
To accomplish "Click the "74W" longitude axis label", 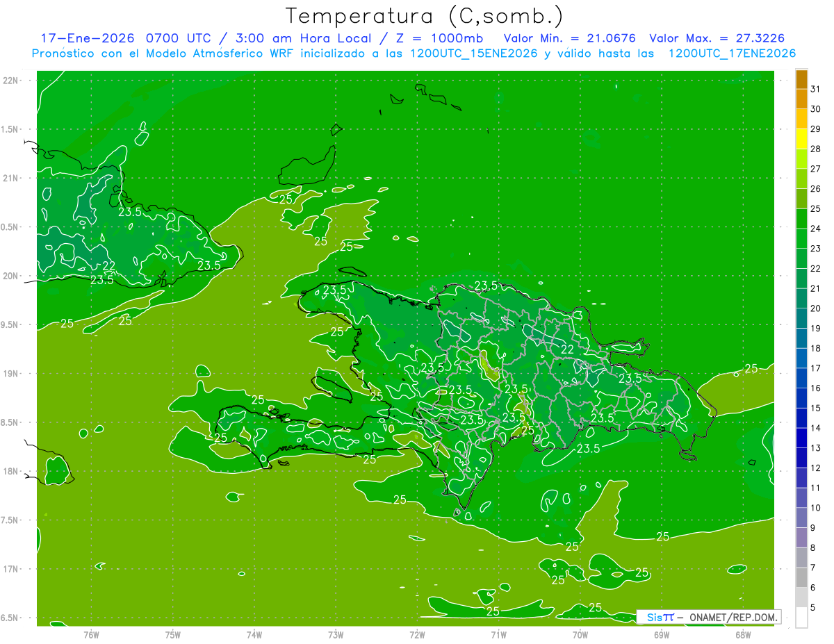I will [x=254, y=635].
